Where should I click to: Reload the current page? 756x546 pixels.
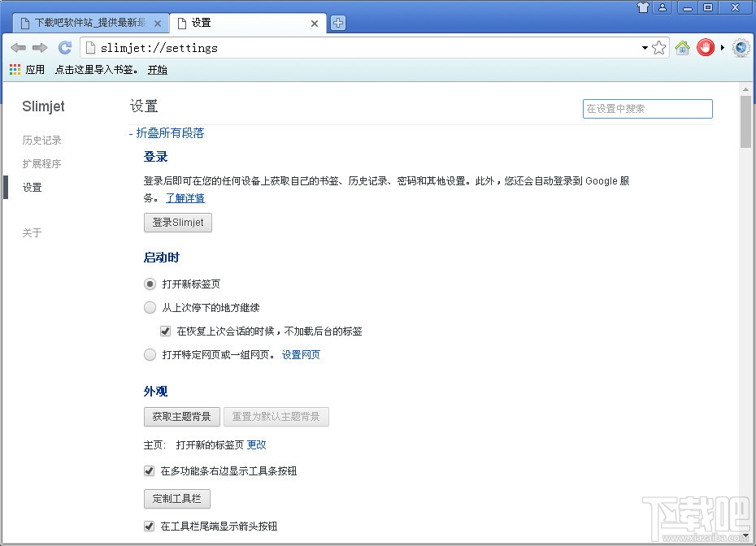[64, 47]
